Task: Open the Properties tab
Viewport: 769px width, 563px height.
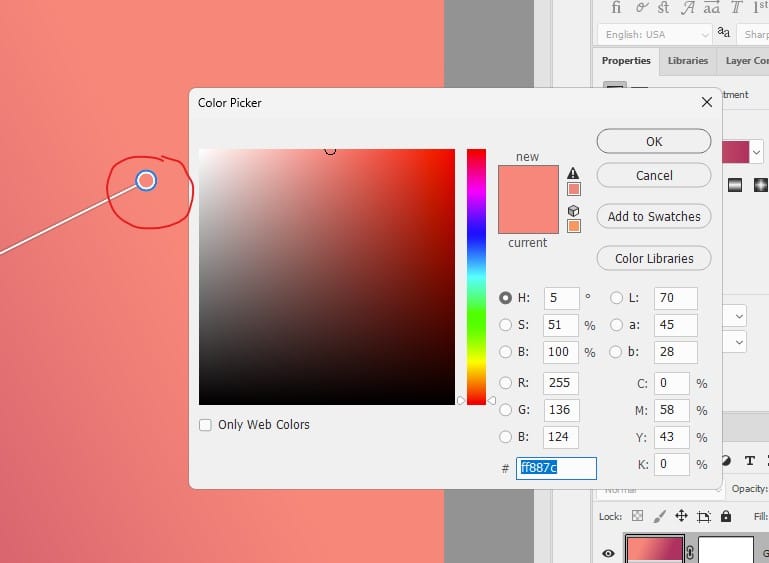Action: [x=626, y=61]
